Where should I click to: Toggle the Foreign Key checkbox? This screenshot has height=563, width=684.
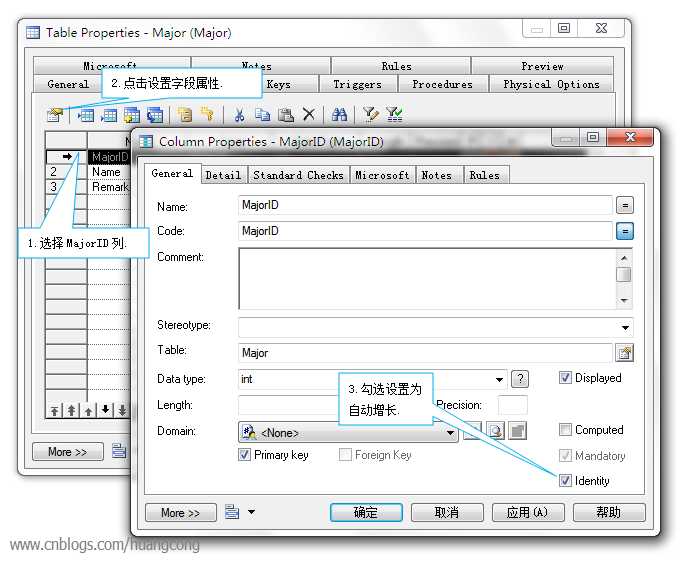click(x=345, y=455)
